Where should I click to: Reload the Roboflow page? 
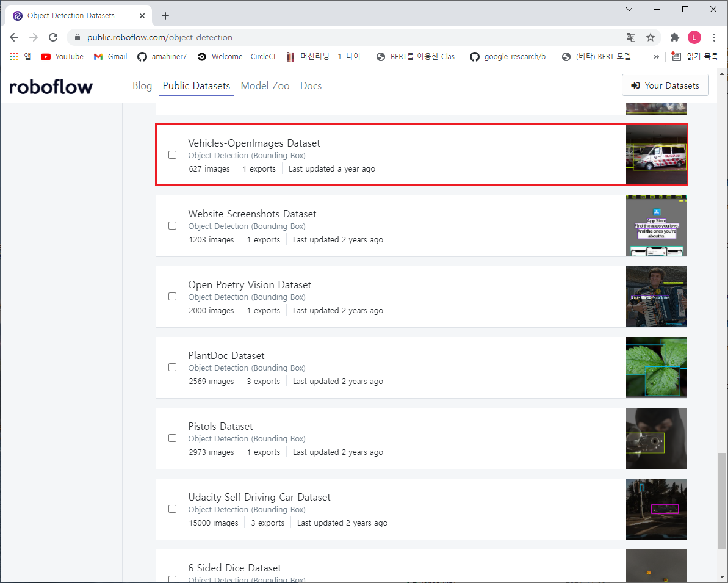click(x=53, y=37)
